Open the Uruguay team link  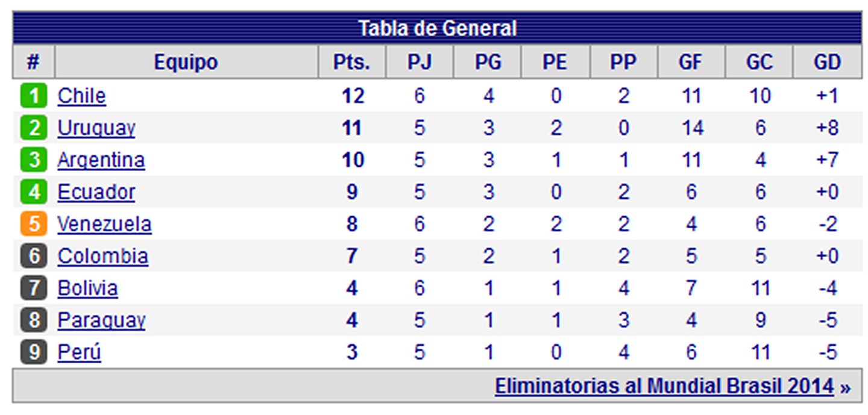[96, 128]
